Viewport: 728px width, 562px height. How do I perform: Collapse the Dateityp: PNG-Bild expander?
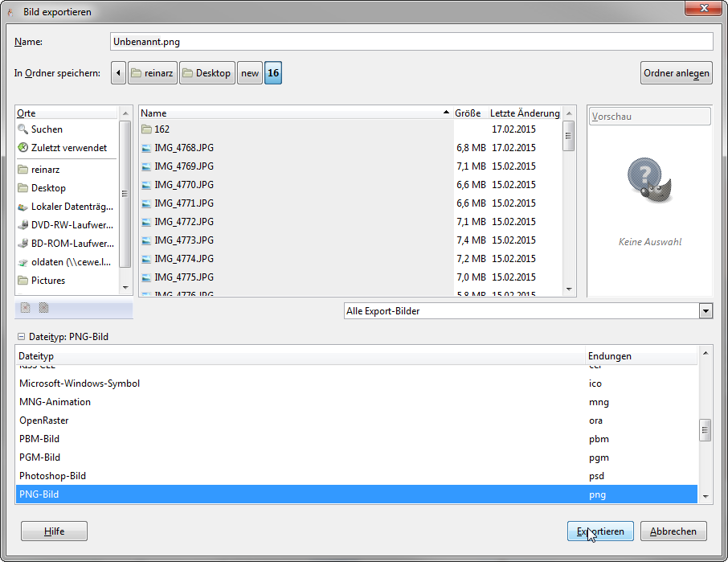tap(22, 337)
